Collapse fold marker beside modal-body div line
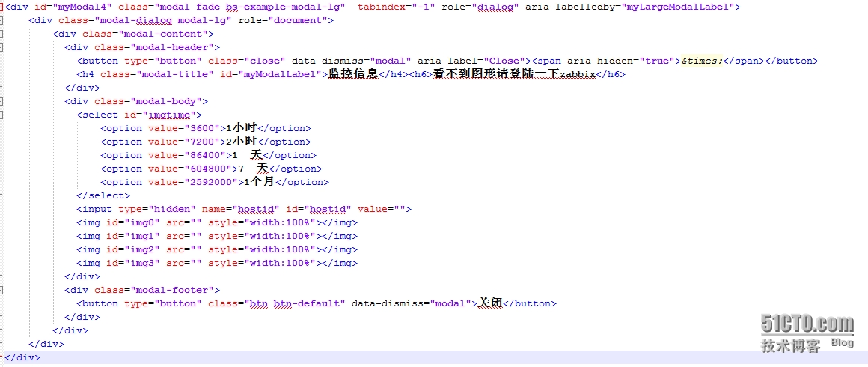Viewport: 868px width, 367px height. [x=1, y=101]
